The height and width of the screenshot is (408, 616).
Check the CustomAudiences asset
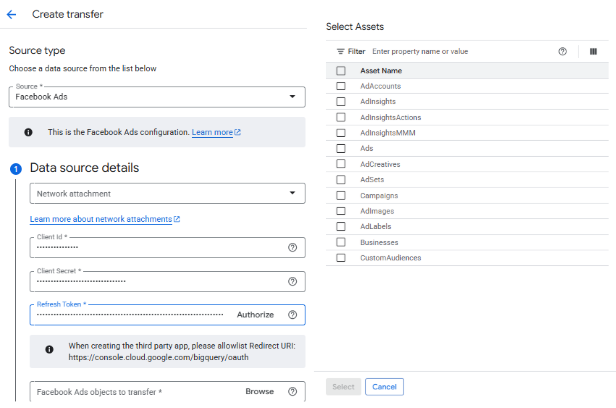[x=341, y=258]
